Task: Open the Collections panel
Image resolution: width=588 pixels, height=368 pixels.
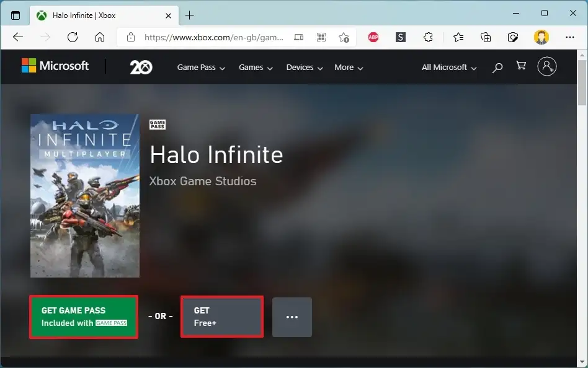Action: click(486, 37)
